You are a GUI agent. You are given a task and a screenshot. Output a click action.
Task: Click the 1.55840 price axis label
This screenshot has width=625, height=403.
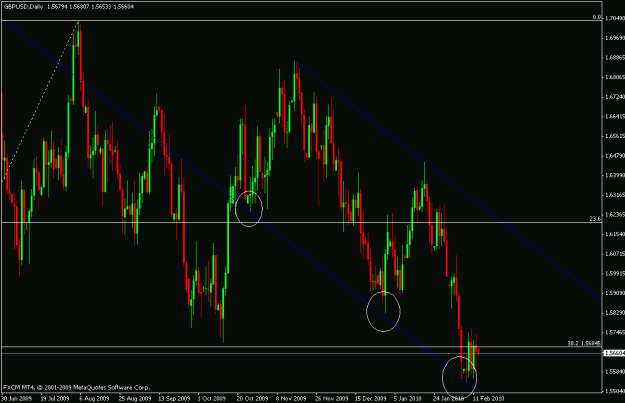tap(615, 372)
